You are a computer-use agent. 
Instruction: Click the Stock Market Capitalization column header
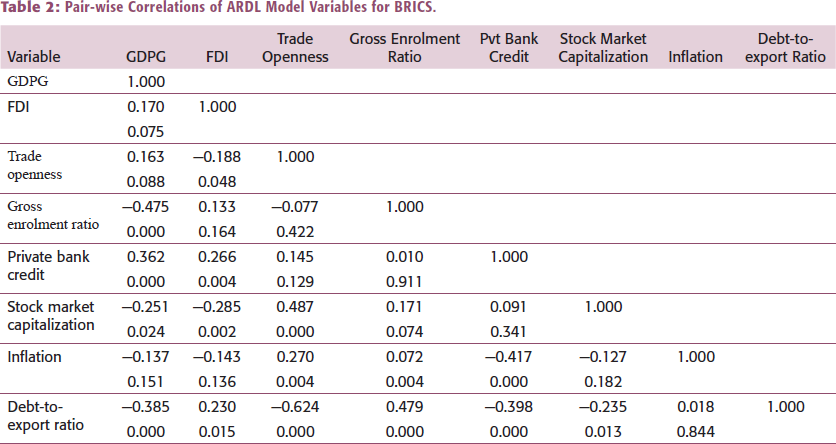603,48
